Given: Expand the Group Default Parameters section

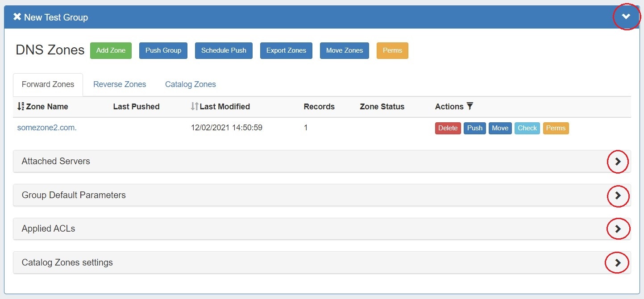Looking at the screenshot, I should [x=618, y=195].
